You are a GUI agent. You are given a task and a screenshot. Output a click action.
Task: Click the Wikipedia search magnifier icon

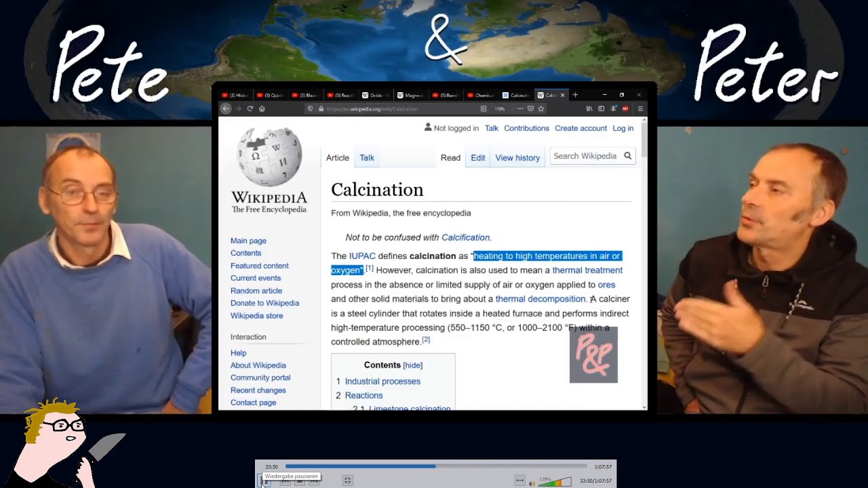628,156
